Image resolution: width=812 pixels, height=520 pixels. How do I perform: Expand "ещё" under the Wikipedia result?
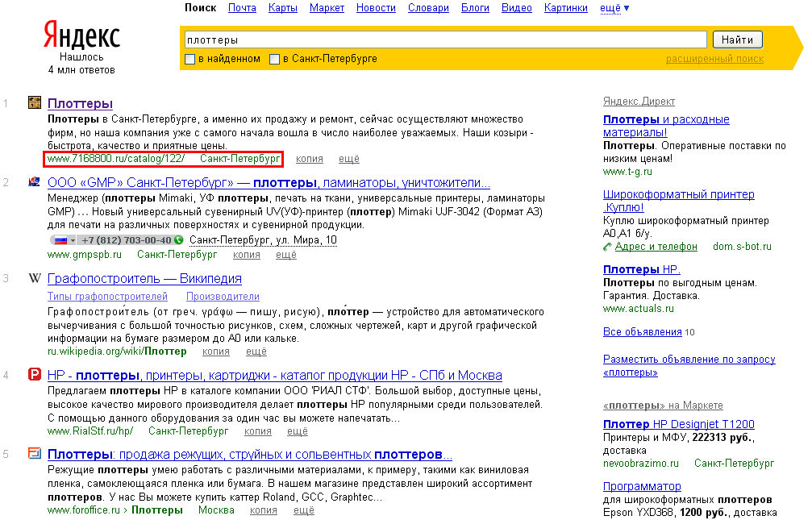[256, 352]
